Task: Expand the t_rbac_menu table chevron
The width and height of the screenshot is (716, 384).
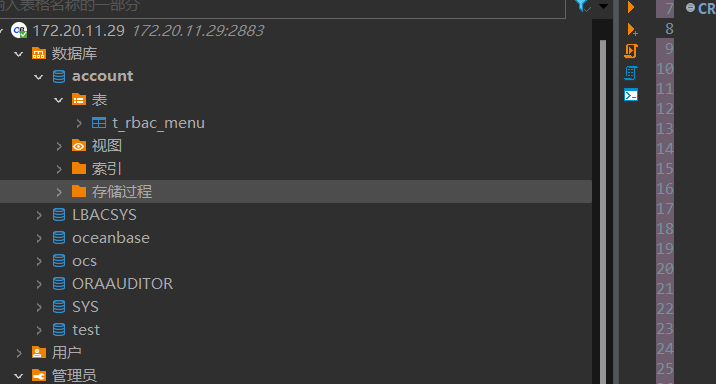Action: click(79, 123)
